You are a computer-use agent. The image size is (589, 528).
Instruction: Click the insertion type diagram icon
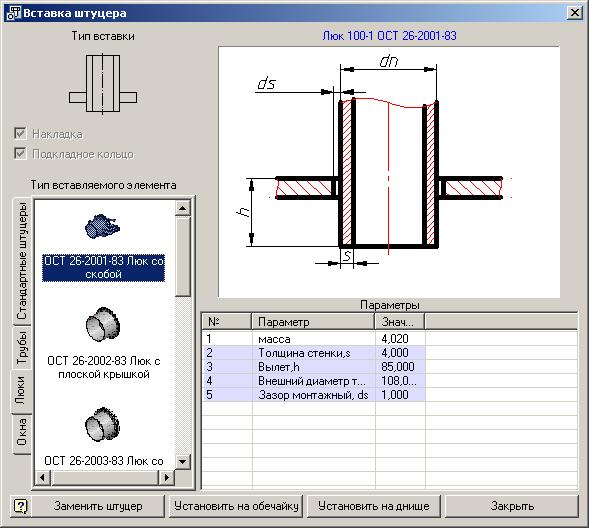click(103, 84)
